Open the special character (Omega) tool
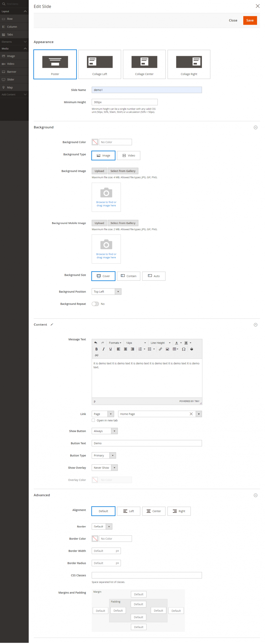The image size is (265, 644). 184,349
